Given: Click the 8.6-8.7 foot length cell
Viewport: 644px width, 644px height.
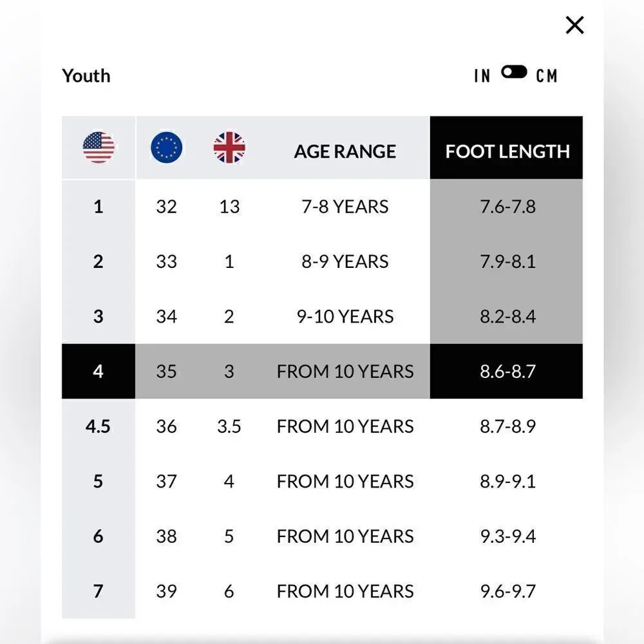Looking at the screenshot, I should click(506, 372).
